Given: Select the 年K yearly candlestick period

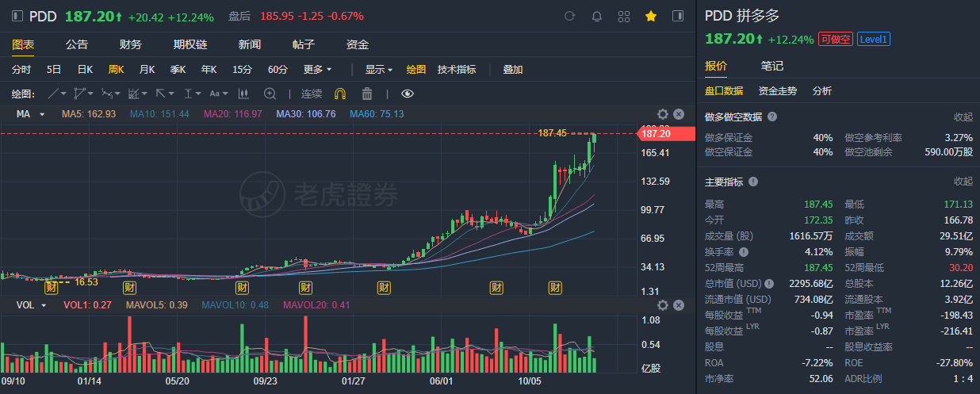Looking at the screenshot, I should point(209,69).
